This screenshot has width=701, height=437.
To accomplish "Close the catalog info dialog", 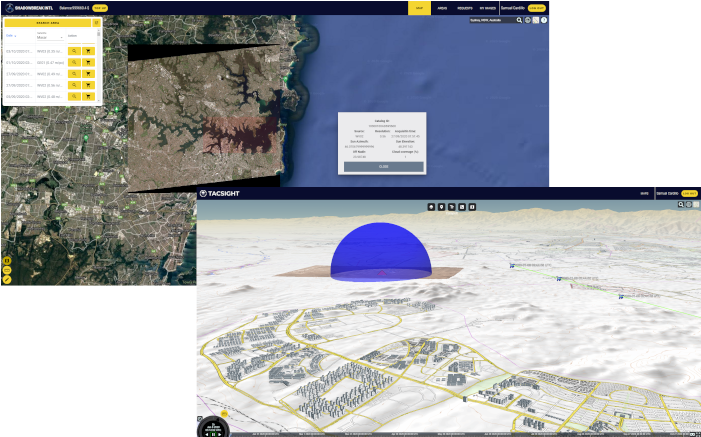I will [x=384, y=166].
